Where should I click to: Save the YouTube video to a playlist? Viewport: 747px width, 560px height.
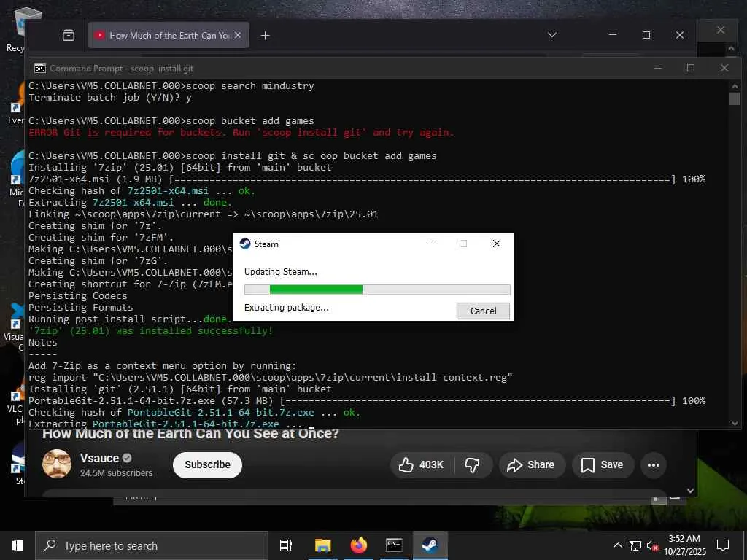tap(603, 464)
